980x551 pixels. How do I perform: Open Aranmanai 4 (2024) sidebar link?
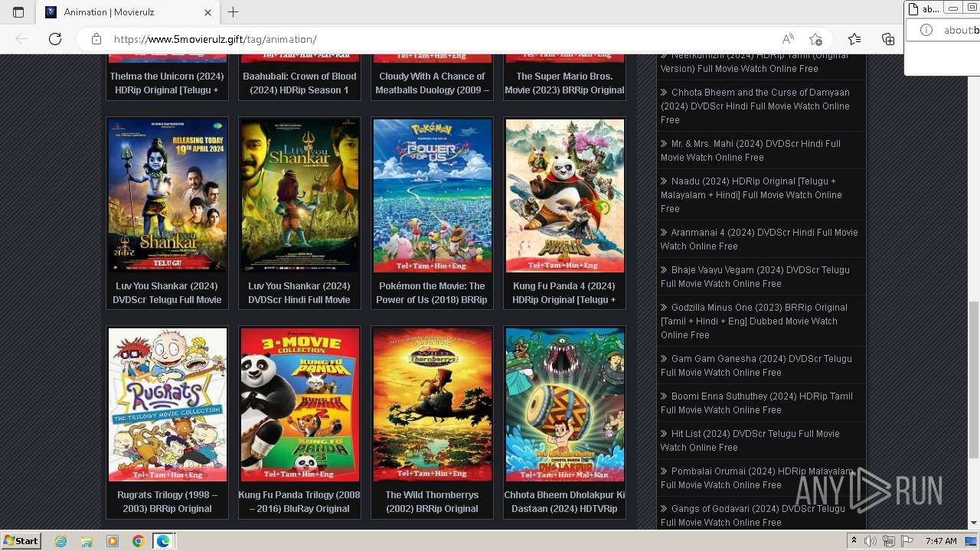coord(759,240)
